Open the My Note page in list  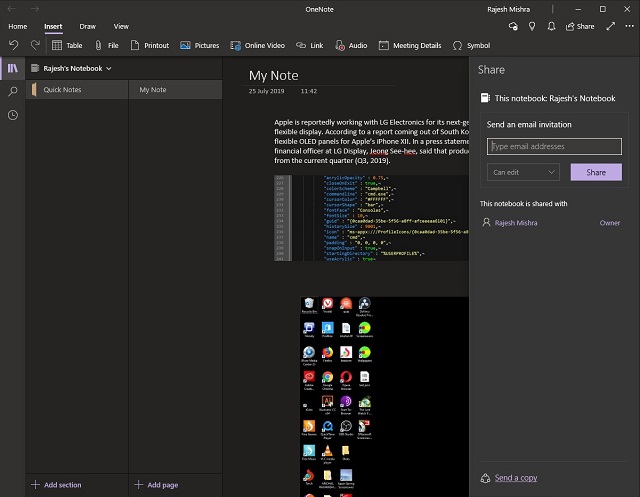pos(176,90)
